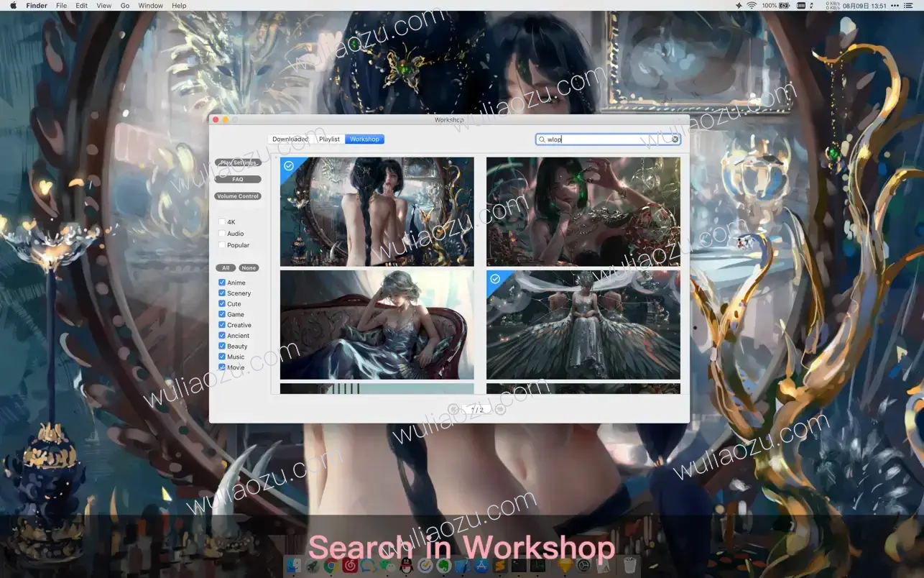Open QQ penguin icon in Dock

(406, 566)
